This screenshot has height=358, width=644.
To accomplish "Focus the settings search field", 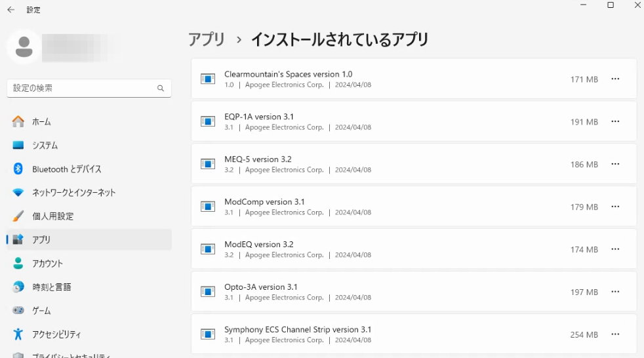I will click(89, 89).
